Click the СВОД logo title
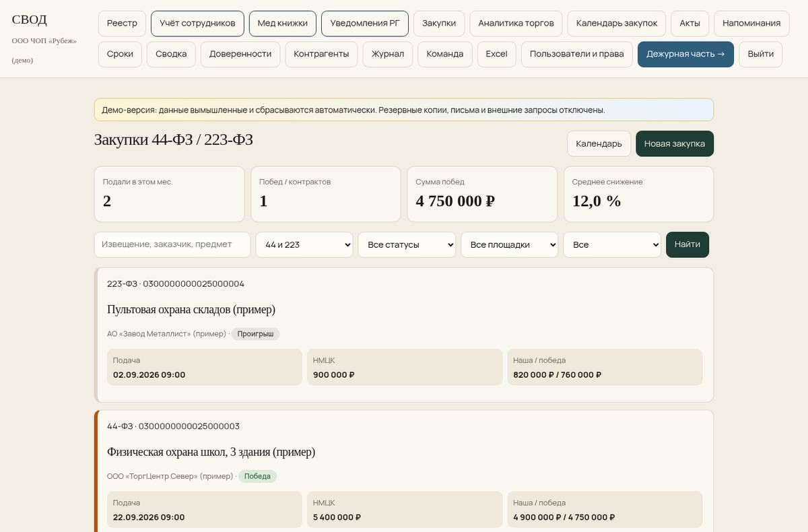 pyautogui.click(x=30, y=20)
